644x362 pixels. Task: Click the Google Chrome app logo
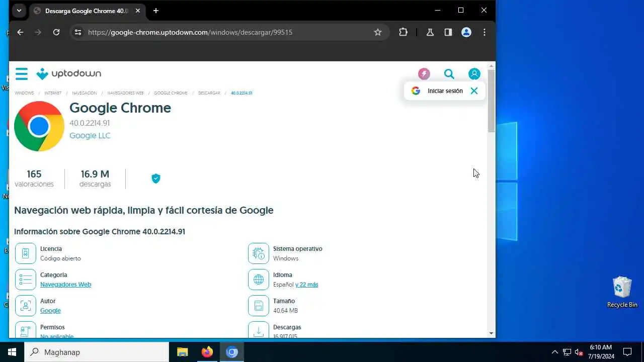coord(39,126)
